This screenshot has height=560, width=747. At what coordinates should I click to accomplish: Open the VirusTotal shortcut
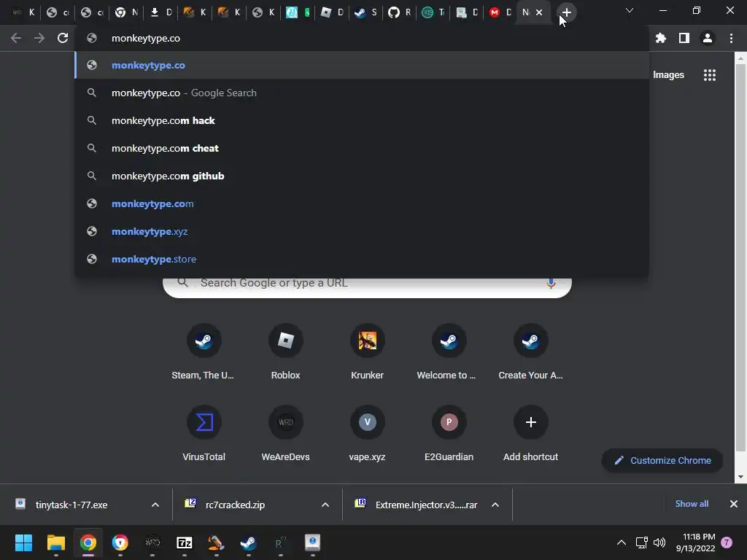(x=204, y=433)
